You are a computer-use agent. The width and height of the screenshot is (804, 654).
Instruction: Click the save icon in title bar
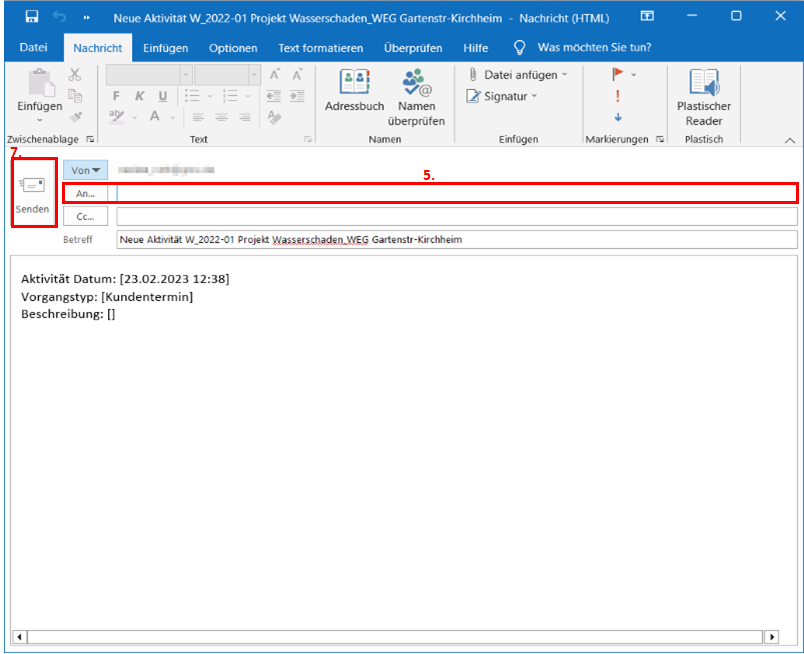[x=32, y=17]
